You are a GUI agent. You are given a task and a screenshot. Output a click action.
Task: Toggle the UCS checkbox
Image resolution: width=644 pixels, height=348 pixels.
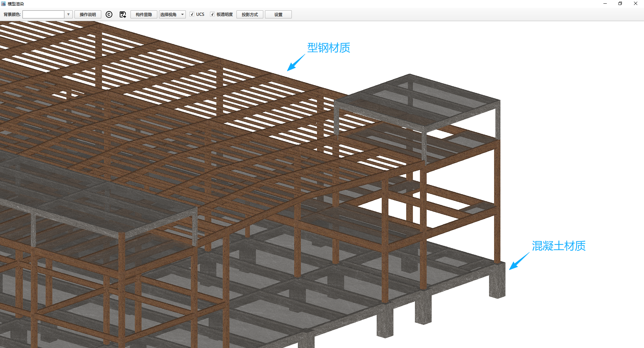tap(192, 14)
